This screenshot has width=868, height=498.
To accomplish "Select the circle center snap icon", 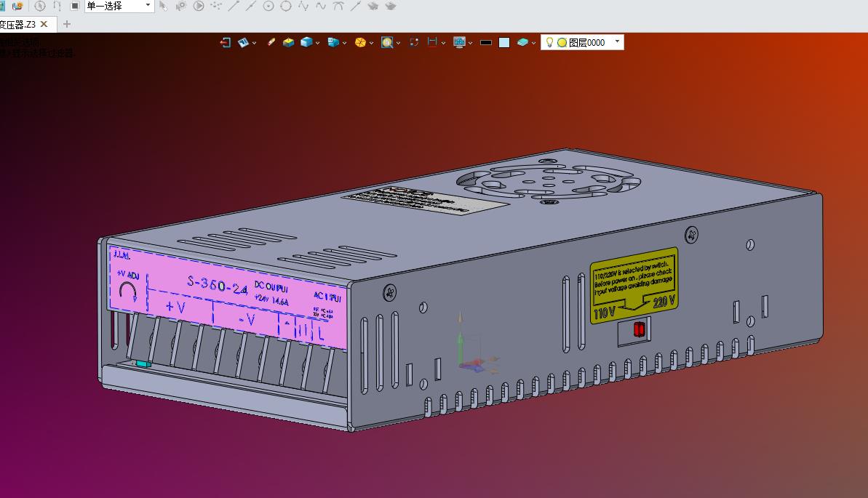I will (268, 6).
